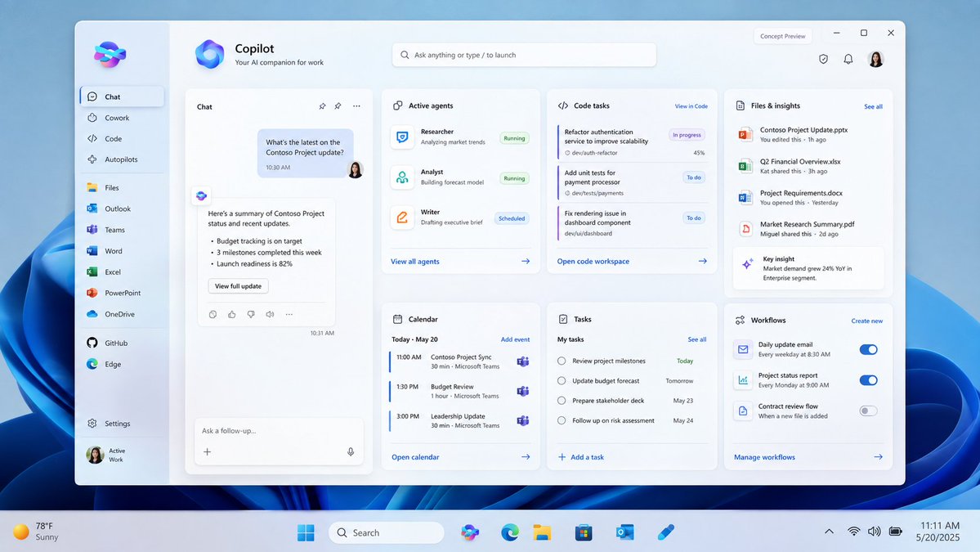Click Create new in Workflows

click(x=867, y=321)
